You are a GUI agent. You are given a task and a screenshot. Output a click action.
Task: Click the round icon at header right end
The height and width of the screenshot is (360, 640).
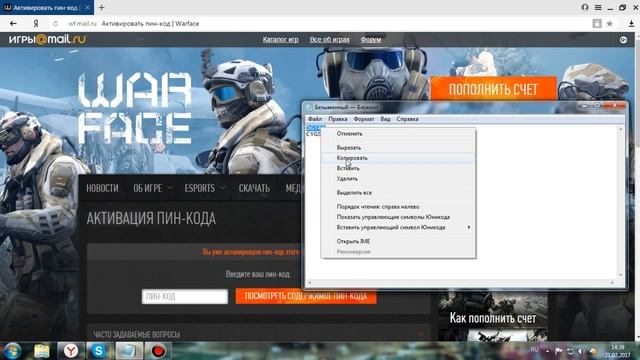(623, 40)
